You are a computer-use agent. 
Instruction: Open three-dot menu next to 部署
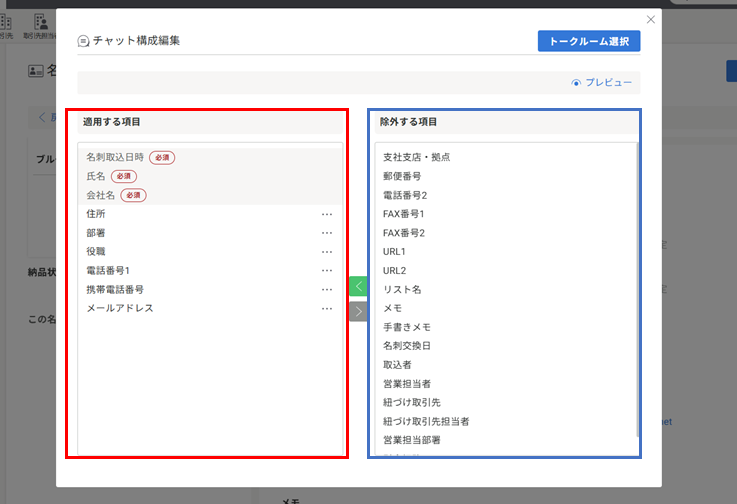326,233
